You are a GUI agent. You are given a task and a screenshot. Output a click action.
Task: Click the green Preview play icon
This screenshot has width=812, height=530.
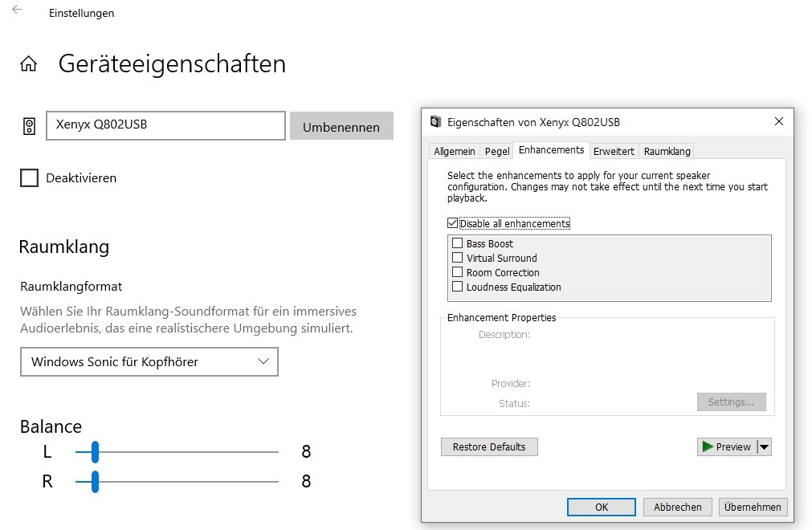[708, 446]
